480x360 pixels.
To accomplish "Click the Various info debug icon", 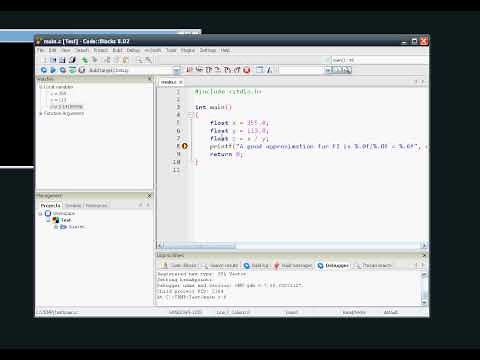I will [x=269, y=70].
